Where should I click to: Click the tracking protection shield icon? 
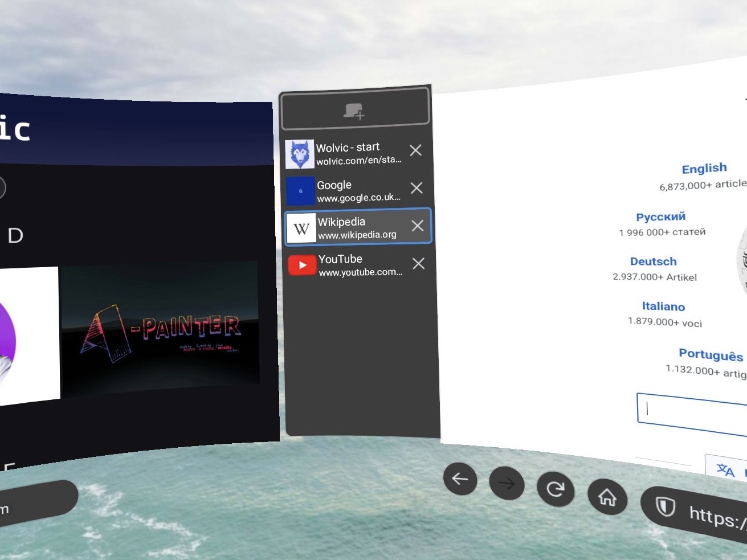[x=665, y=506]
